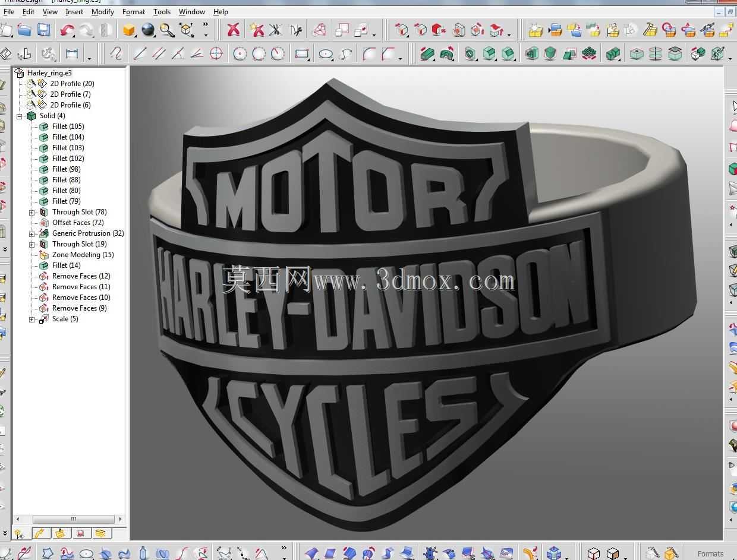
Task: Expand the Through Slot (19) node
Action: pyautogui.click(x=32, y=244)
